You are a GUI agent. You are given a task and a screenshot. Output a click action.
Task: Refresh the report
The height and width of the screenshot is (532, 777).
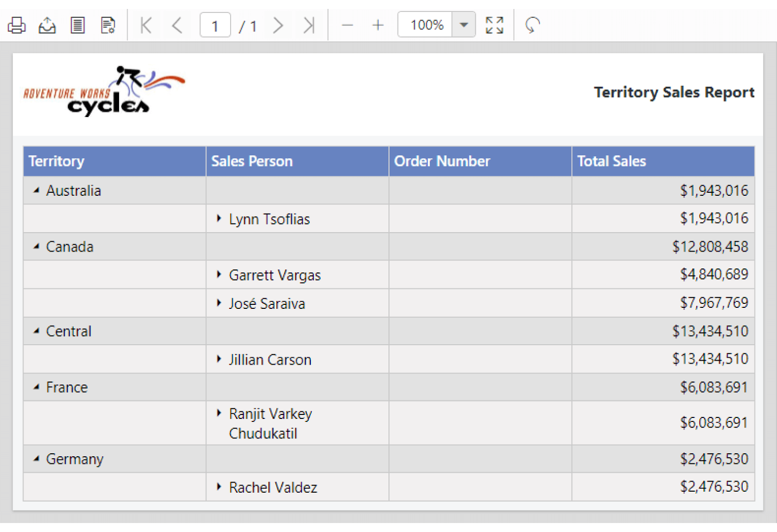click(531, 25)
